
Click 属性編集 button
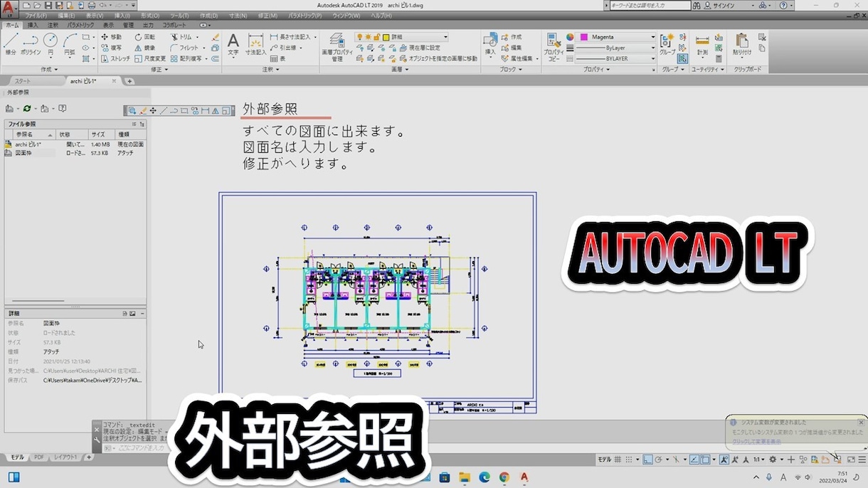click(519, 58)
